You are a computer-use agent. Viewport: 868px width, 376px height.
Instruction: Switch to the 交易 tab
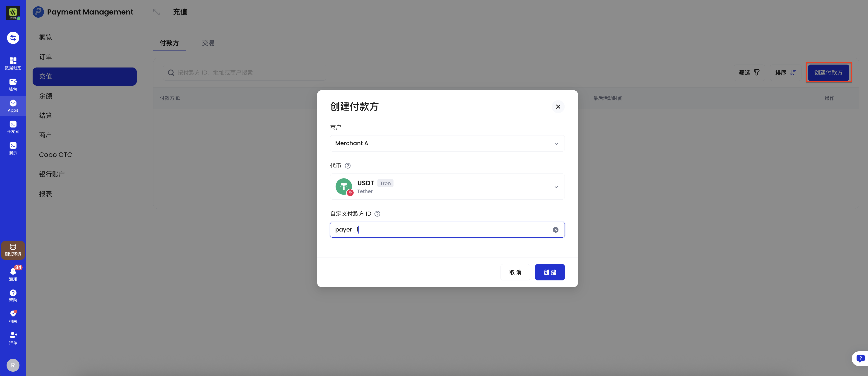click(x=208, y=43)
